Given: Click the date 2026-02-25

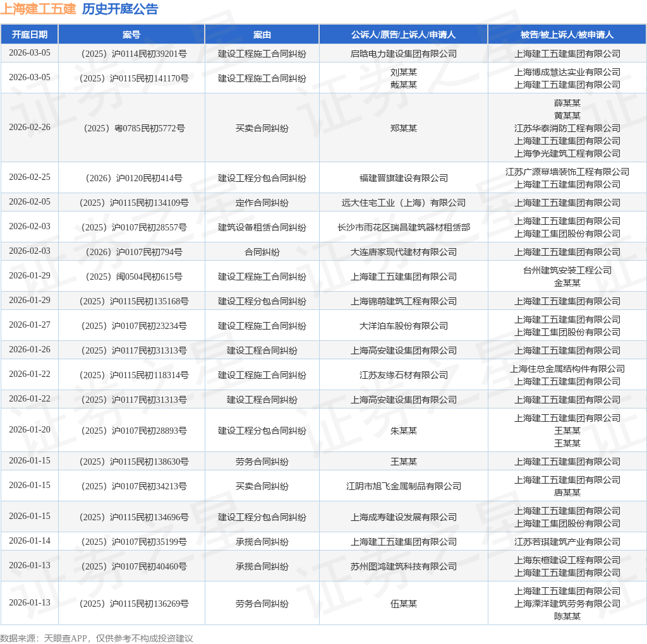Looking at the screenshot, I should coord(30,177).
